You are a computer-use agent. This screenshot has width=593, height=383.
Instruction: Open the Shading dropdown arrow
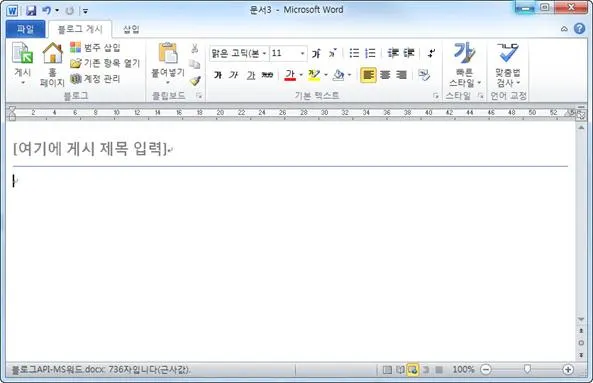click(349, 75)
